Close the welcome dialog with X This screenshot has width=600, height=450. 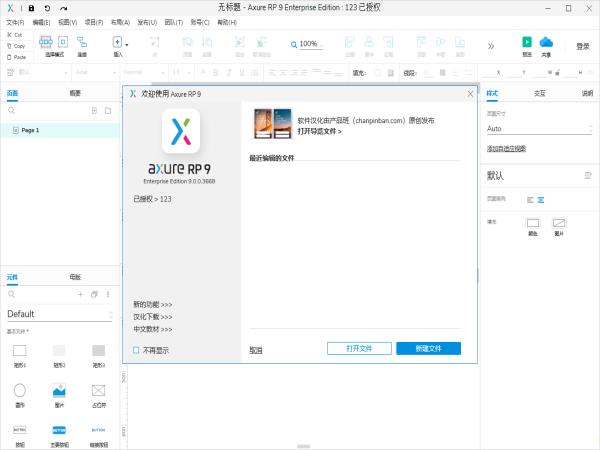[x=470, y=94]
